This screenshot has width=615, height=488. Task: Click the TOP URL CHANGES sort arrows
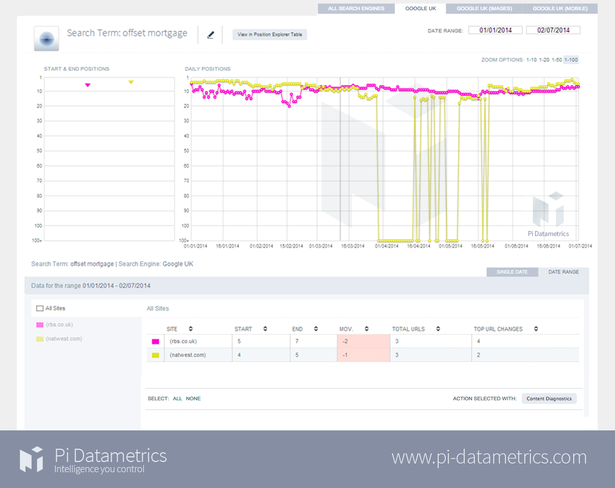click(x=535, y=328)
